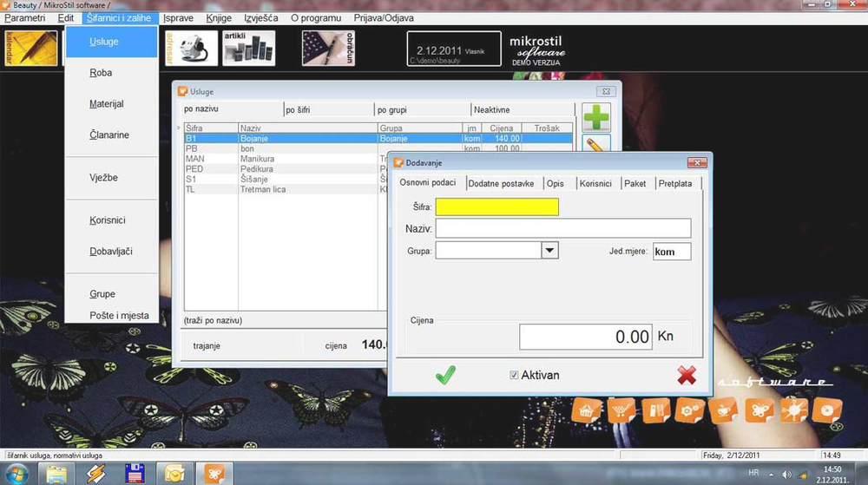Image resolution: width=868 pixels, height=485 pixels.
Task: Switch to po šifri tab in Usluge
Action: click(x=328, y=109)
